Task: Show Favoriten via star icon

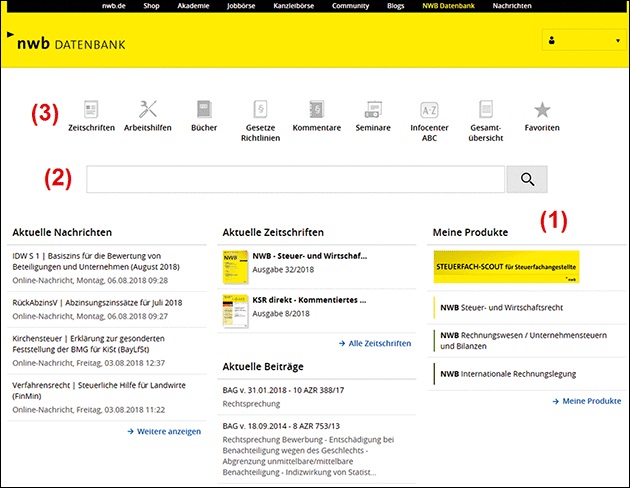Action: tap(541, 111)
